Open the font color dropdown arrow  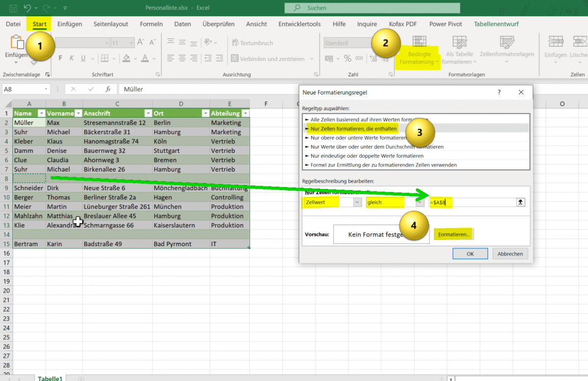[x=153, y=59]
